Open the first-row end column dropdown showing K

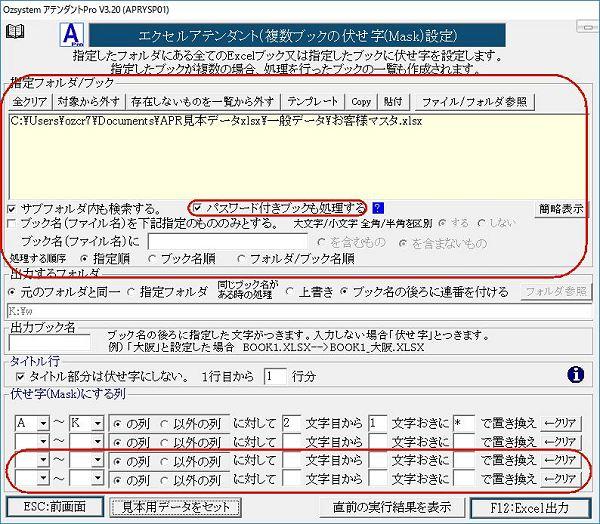[x=98, y=423]
